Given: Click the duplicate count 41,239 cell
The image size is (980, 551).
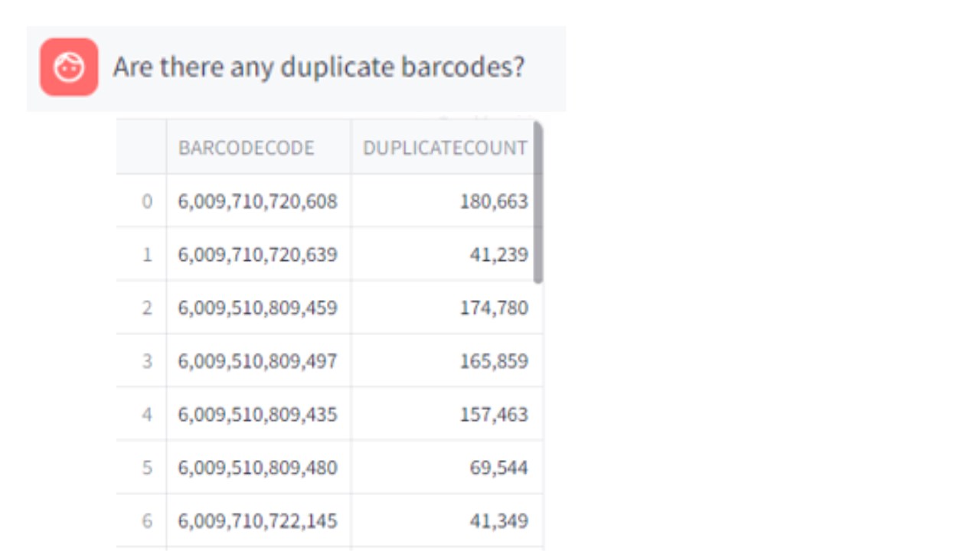Looking at the screenshot, I should tap(498, 254).
